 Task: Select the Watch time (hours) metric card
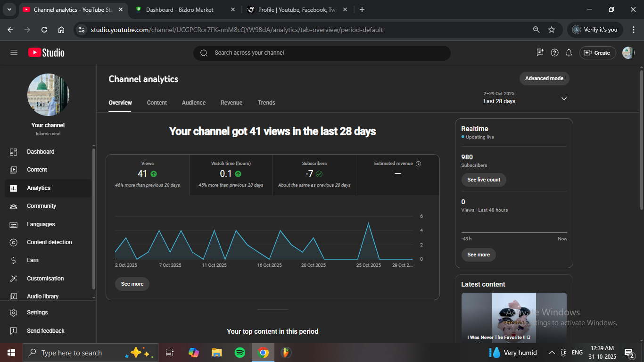pyautogui.click(x=231, y=174)
